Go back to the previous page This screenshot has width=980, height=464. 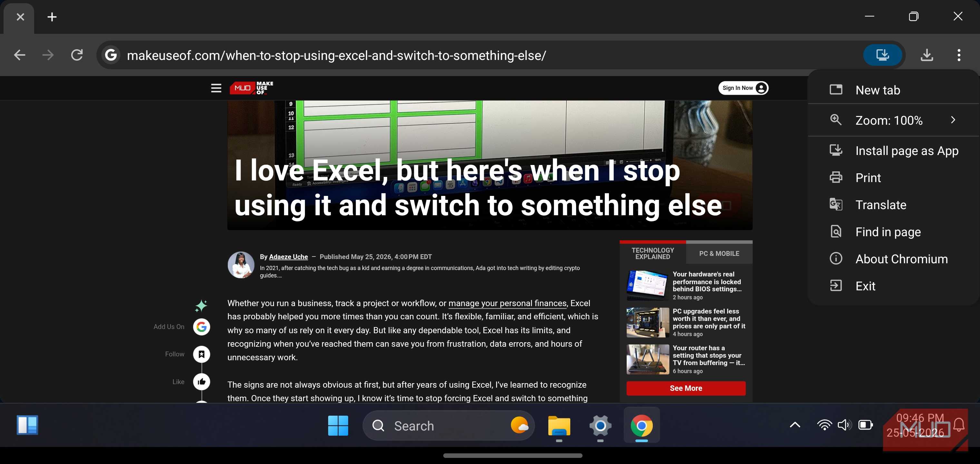19,55
